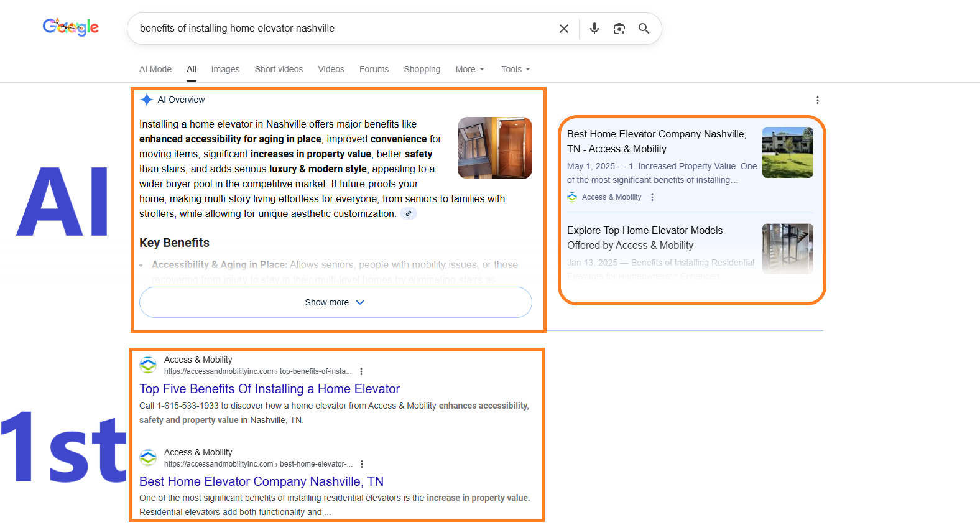Focus the search query input field
Viewport: 980px width, 530px height.
(x=342, y=29)
